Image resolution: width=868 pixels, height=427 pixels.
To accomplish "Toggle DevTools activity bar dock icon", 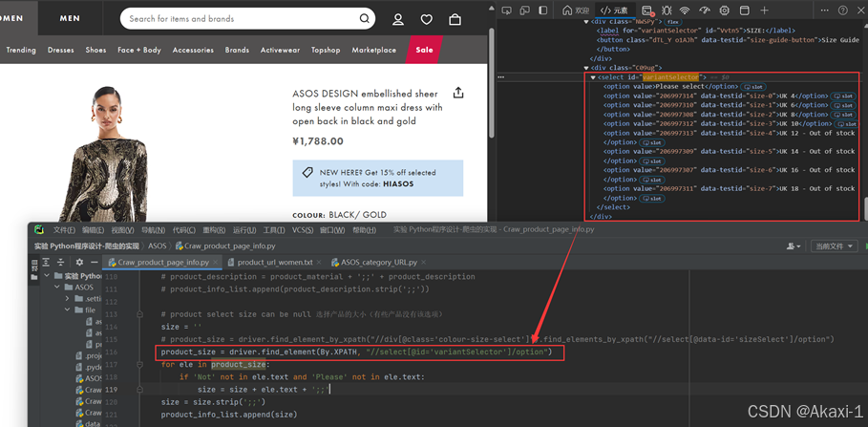I will tap(543, 10).
